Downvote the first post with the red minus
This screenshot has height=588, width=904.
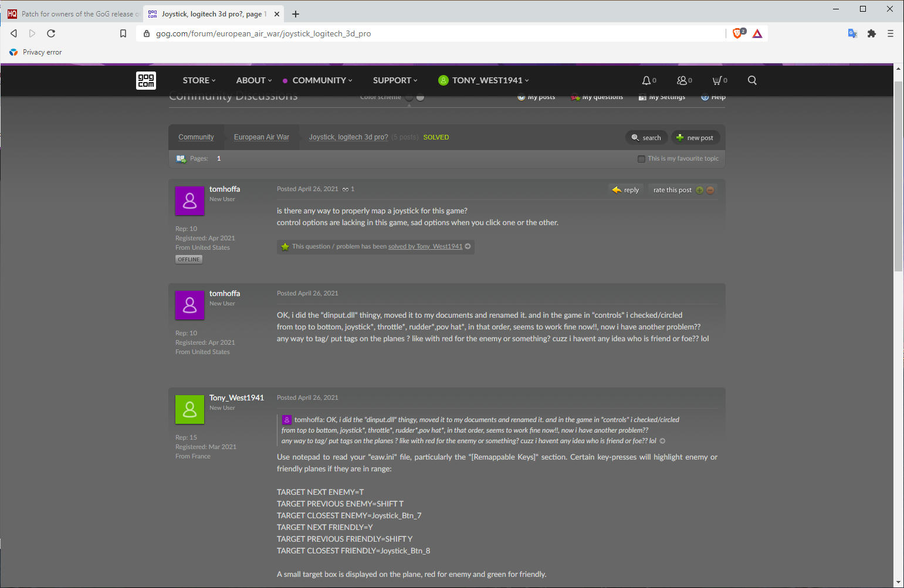tap(710, 190)
